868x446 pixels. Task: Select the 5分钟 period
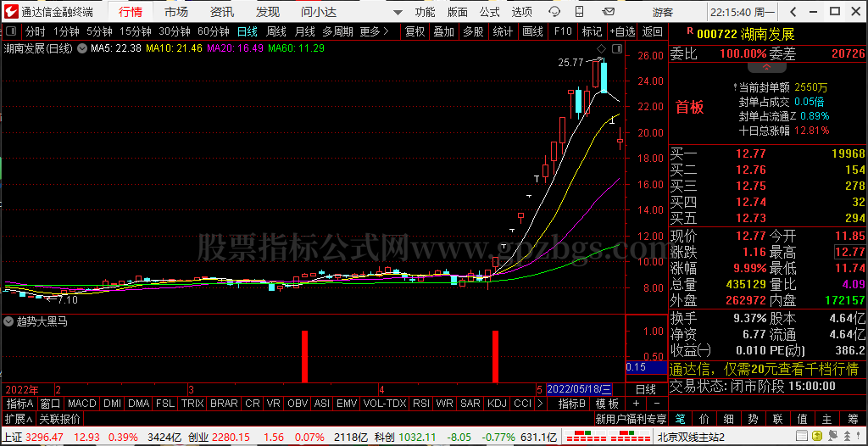tap(100, 31)
